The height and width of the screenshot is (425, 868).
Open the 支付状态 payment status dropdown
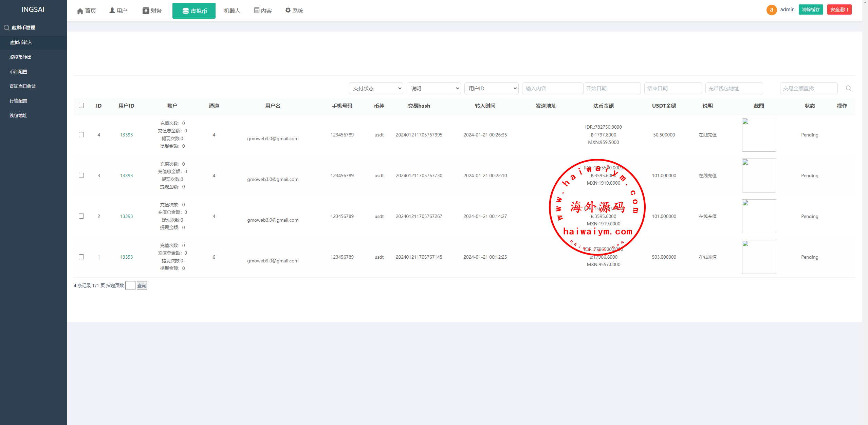[x=376, y=89]
